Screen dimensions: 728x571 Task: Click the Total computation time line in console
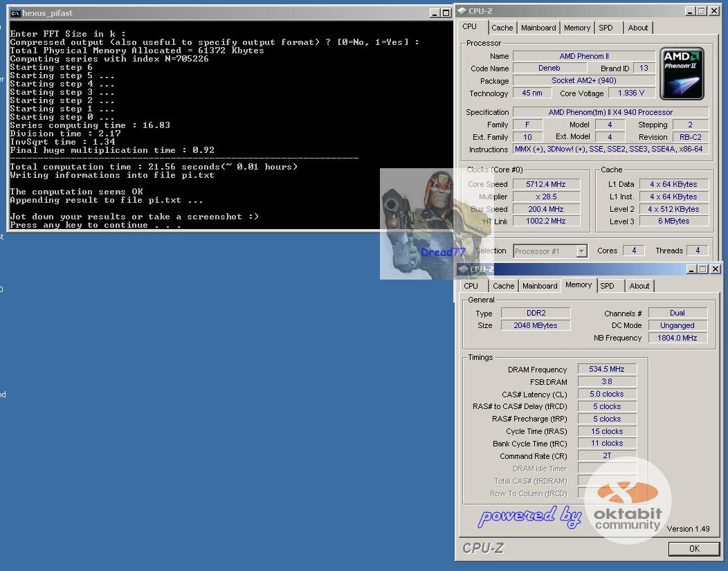154,167
